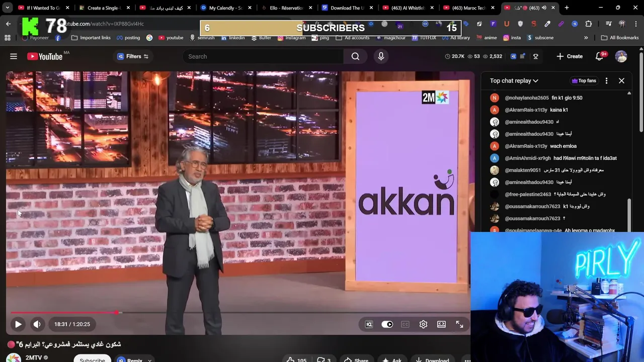
Task: Open the Instagram bookmark
Action: click(x=291, y=38)
